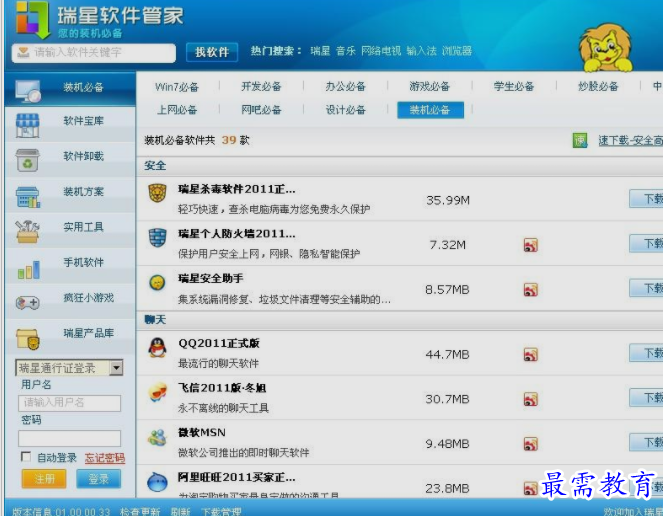Click the 瑞星个人防火墙2011 icon

point(157,238)
